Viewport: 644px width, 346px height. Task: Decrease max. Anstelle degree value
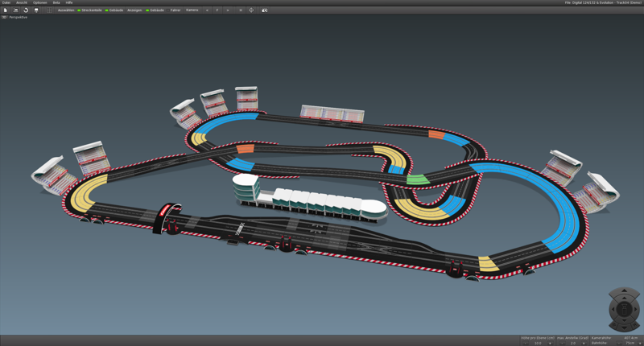coord(562,344)
